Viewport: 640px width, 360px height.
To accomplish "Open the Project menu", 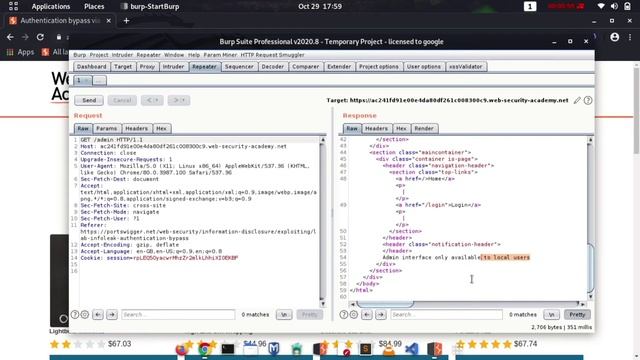I will (x=99, y=55).
